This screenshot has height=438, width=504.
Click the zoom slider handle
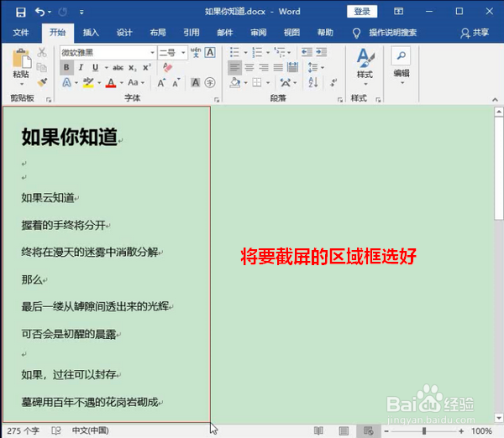pos(424,431)
